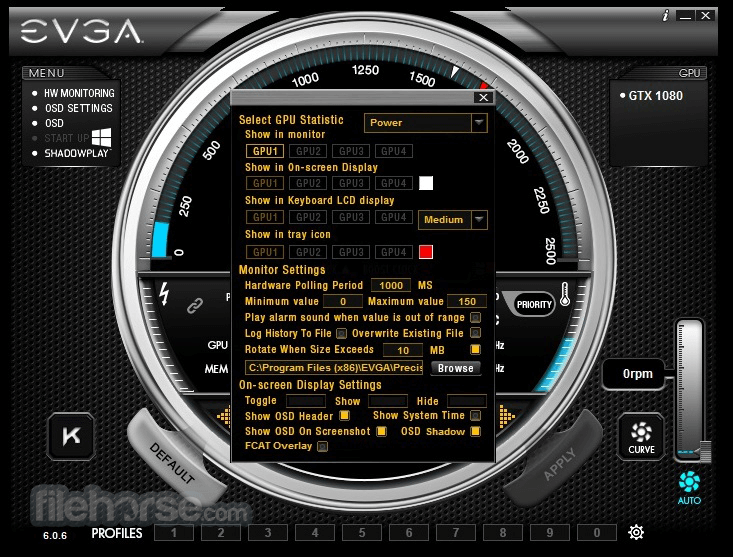This screenshot has height=557, width=733.
Task: Toggle GPU2 under Show in monitor
Action: pyautogui.click(x=308, y=151)
